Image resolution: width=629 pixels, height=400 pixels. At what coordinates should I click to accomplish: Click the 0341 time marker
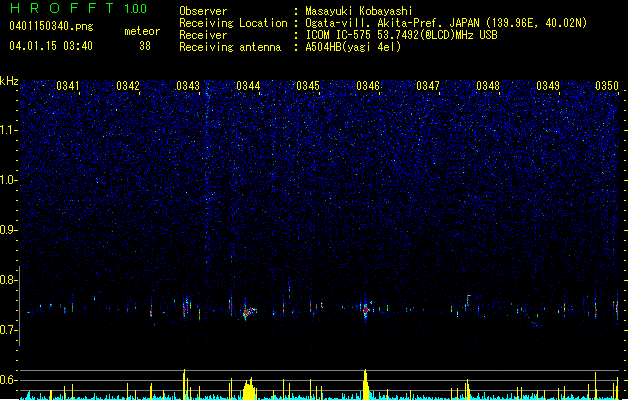point(68,86)
